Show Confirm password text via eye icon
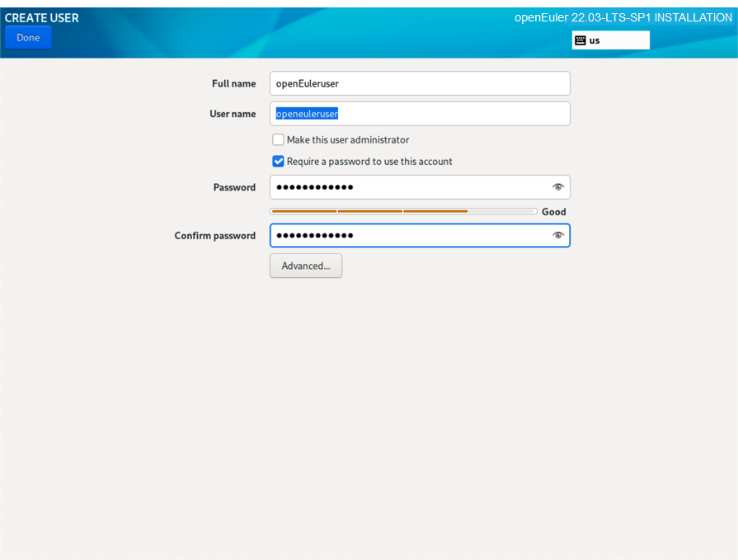 pos(558,236)
